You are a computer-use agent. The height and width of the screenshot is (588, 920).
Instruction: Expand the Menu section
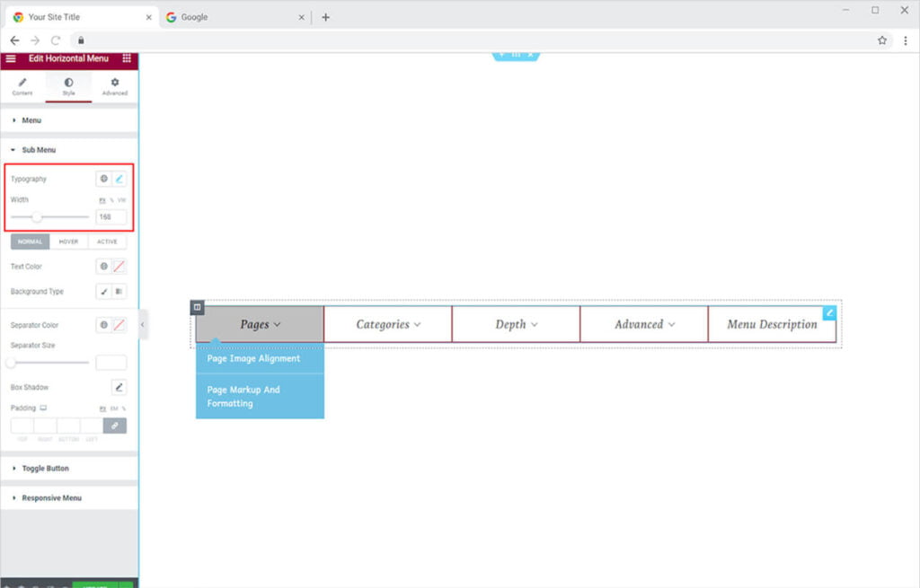tap(31, 120)
